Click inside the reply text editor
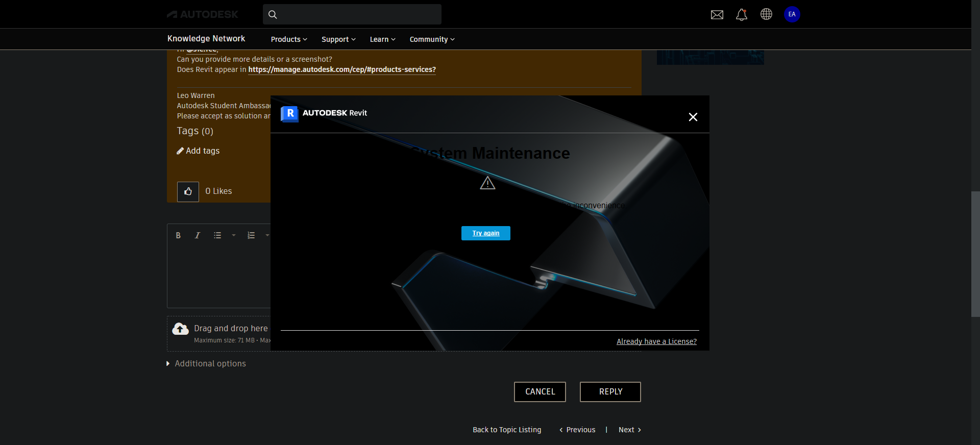This screenshot has width=980, height=445. [218, 277]
